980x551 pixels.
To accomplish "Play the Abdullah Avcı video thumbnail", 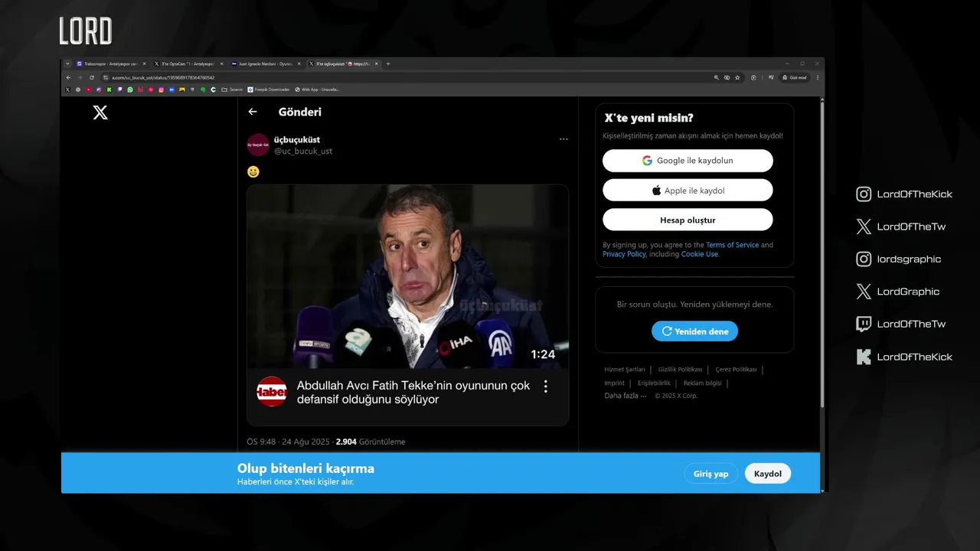I will [407, 276].
